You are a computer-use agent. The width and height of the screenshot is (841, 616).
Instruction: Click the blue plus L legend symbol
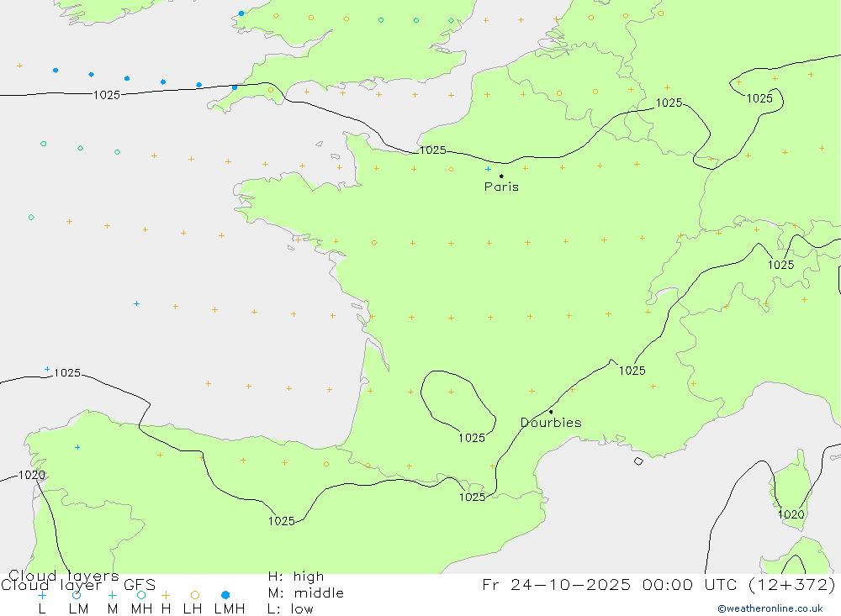pos(42,595)
